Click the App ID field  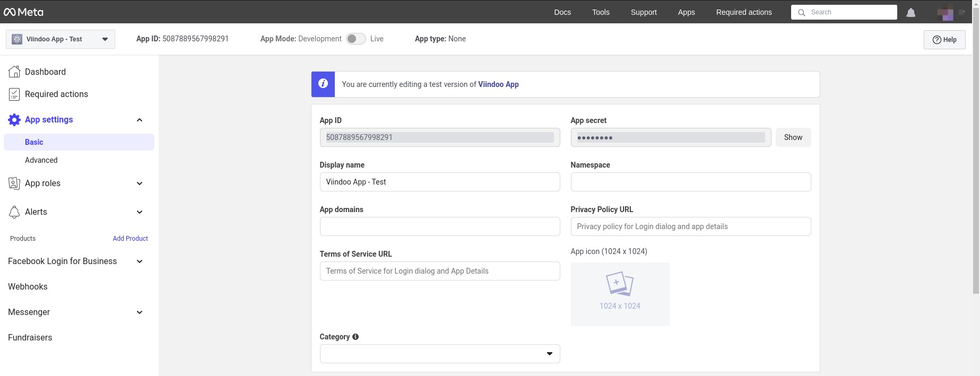tap(440, 137)
